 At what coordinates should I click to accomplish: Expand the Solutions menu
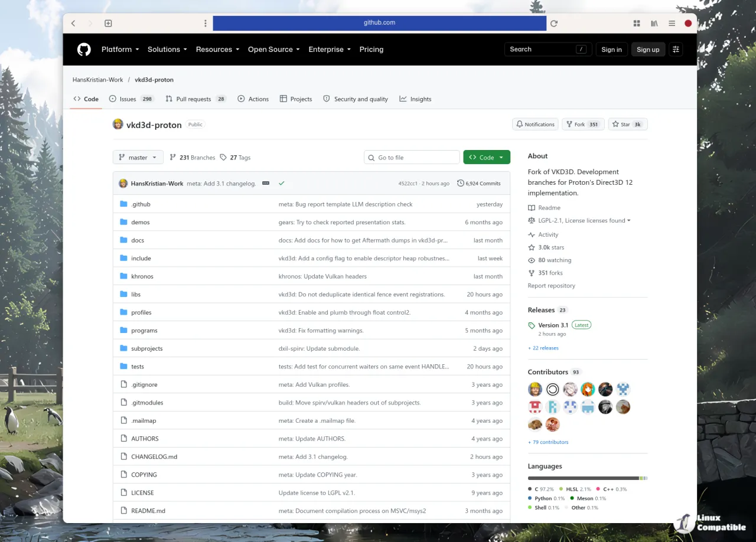click(167, 50)
